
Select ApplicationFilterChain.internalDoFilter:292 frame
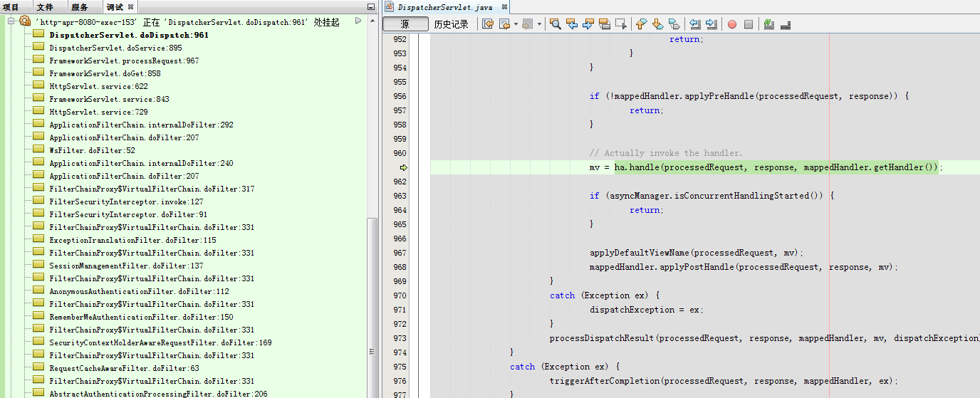[x=141, y=125]
